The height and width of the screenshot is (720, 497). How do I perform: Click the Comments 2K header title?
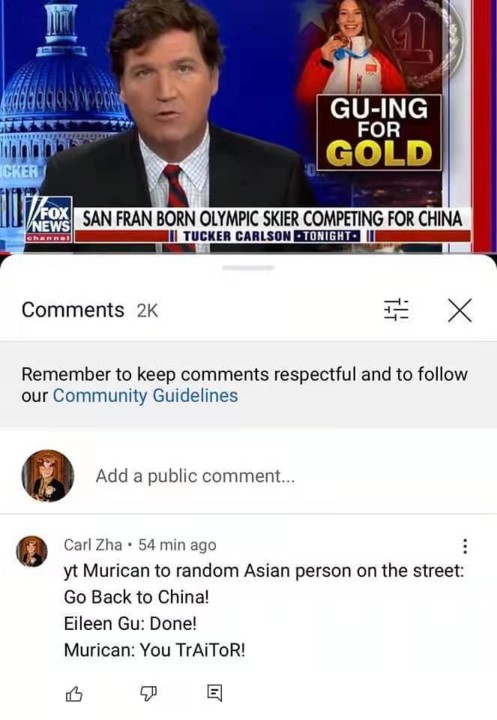tap(90, 310)
